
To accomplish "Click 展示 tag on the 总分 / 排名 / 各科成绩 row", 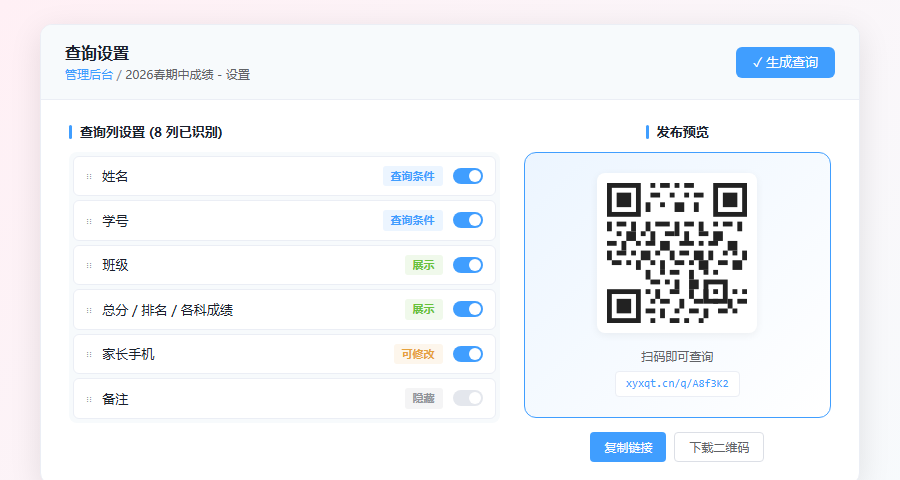I will click(424, 309).
